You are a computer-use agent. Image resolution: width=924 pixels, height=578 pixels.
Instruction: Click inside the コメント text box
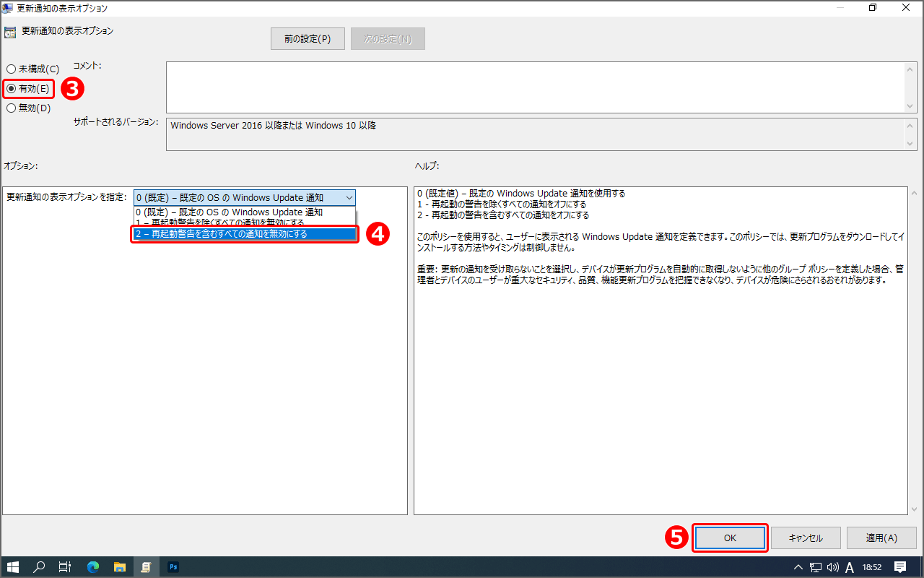tap(536, 87)
